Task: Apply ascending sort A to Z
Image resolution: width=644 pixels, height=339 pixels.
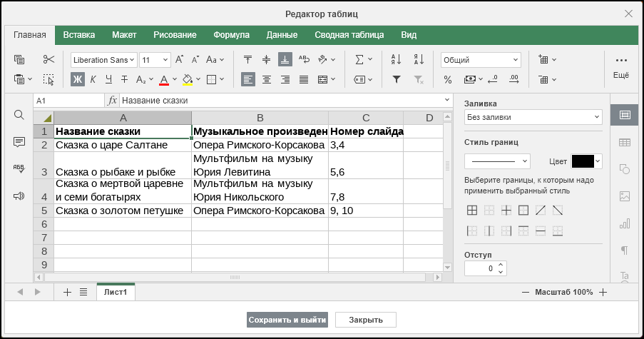Action: 397,59
